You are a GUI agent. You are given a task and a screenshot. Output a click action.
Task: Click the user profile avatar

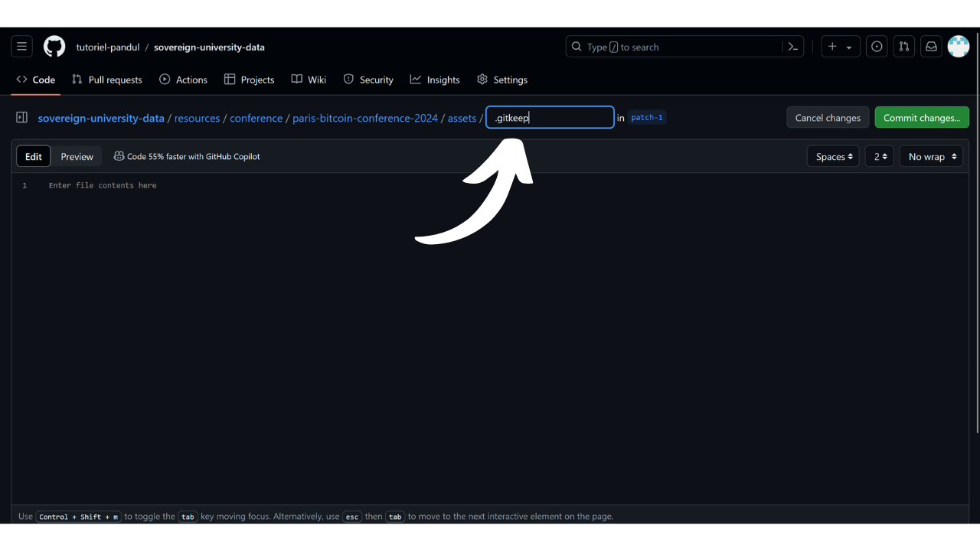coord(959,47)
